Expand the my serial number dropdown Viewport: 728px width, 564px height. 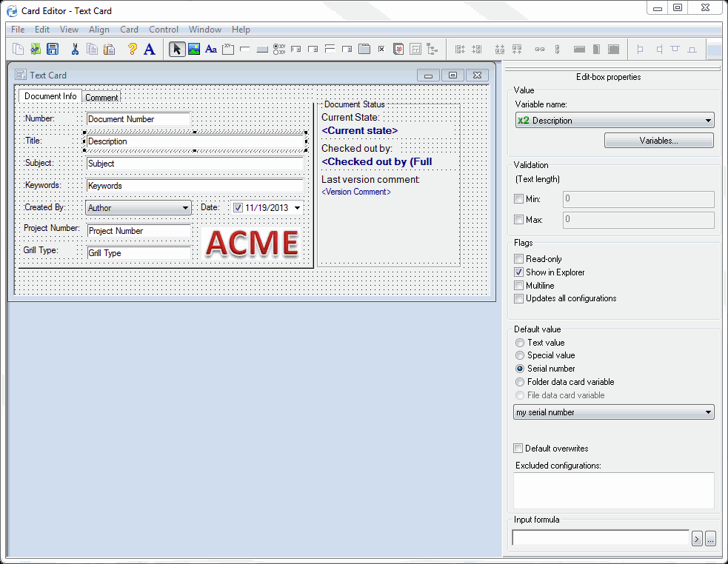(708, 412)
